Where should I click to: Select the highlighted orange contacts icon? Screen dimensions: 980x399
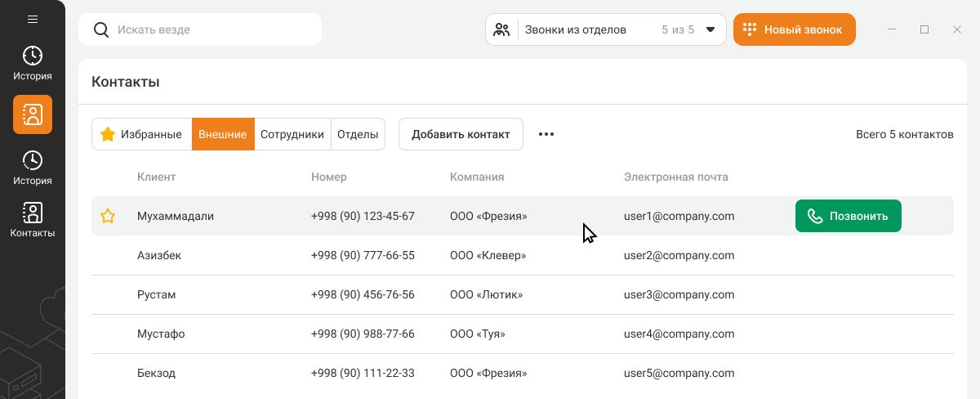(33, 114)
